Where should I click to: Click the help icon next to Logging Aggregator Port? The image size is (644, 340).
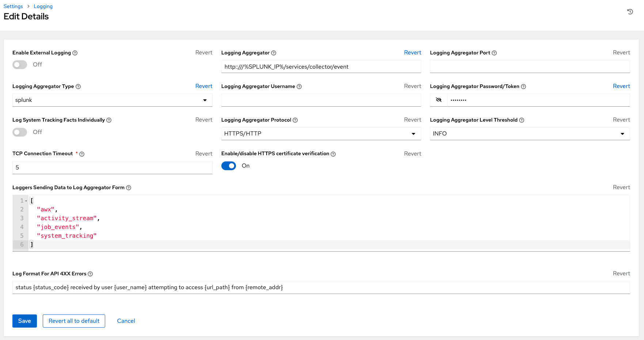(494, 53)
